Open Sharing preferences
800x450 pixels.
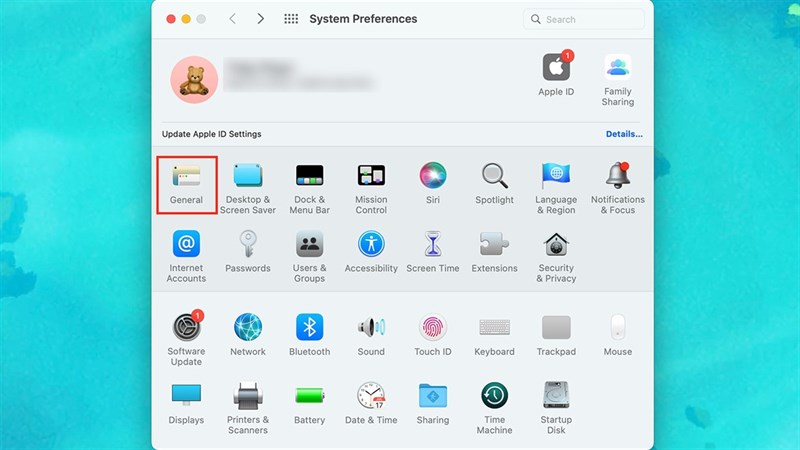click(x=433, y=403)
